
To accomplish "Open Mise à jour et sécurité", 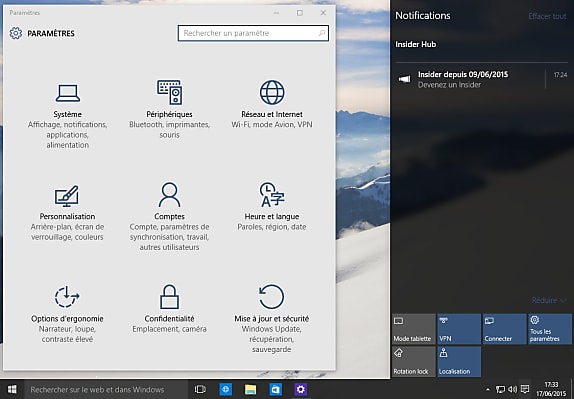I will coord(272,319).
